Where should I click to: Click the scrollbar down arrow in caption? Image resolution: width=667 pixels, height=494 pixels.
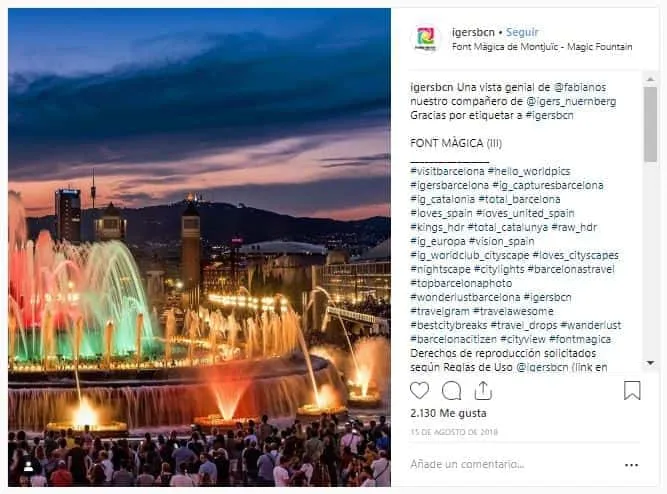click(650, 363)
